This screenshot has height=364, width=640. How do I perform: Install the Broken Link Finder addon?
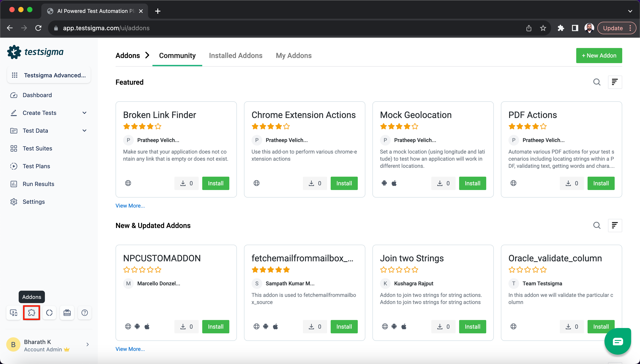tap(216, 183)
